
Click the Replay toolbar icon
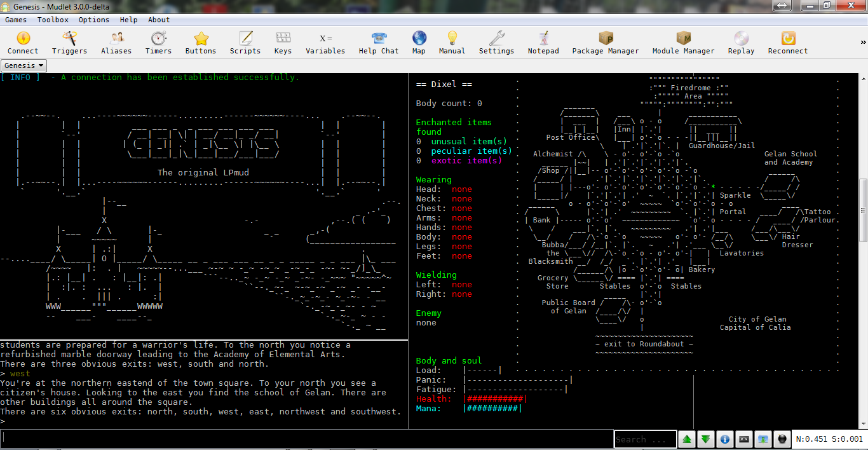click(x=741, y=43)
